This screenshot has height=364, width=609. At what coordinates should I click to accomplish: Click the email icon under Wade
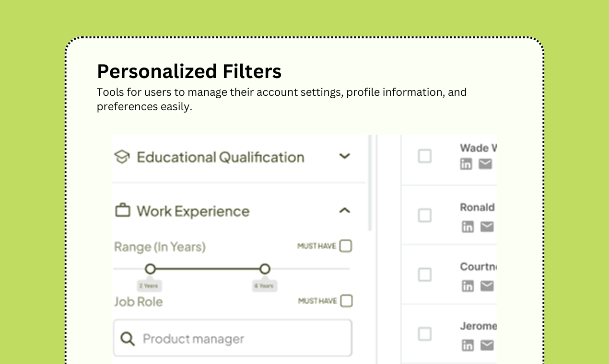point(485,164)
